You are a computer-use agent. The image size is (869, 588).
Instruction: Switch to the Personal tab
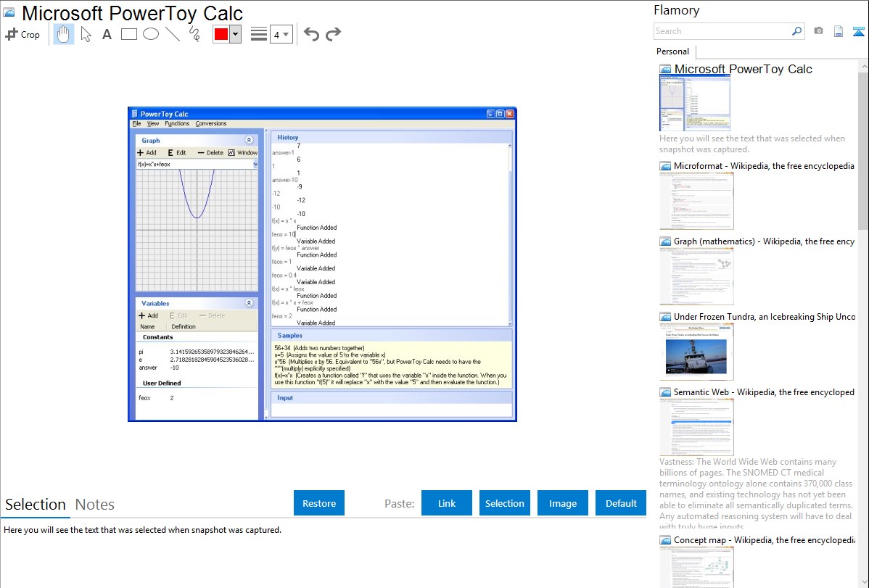(673, 51)
